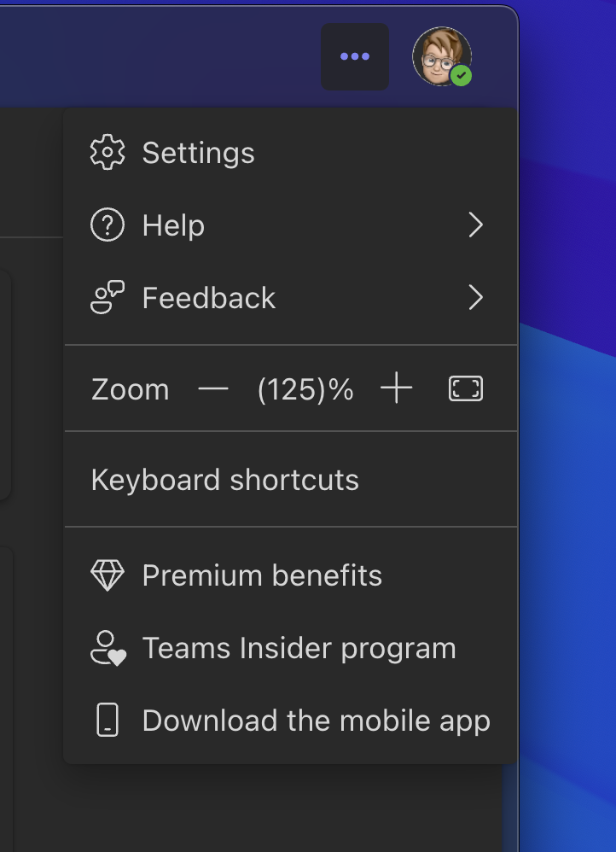Choose Teams Insider program label

(299, 648)
